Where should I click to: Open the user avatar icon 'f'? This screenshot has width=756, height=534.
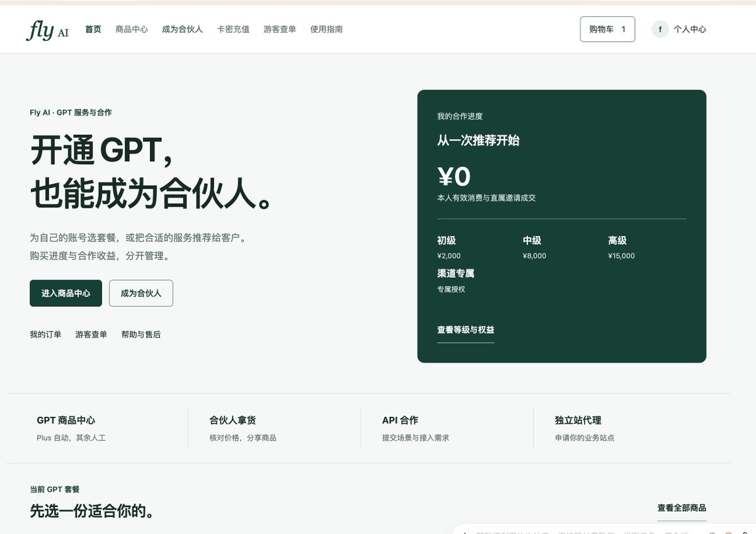click(x=660, y=29)
